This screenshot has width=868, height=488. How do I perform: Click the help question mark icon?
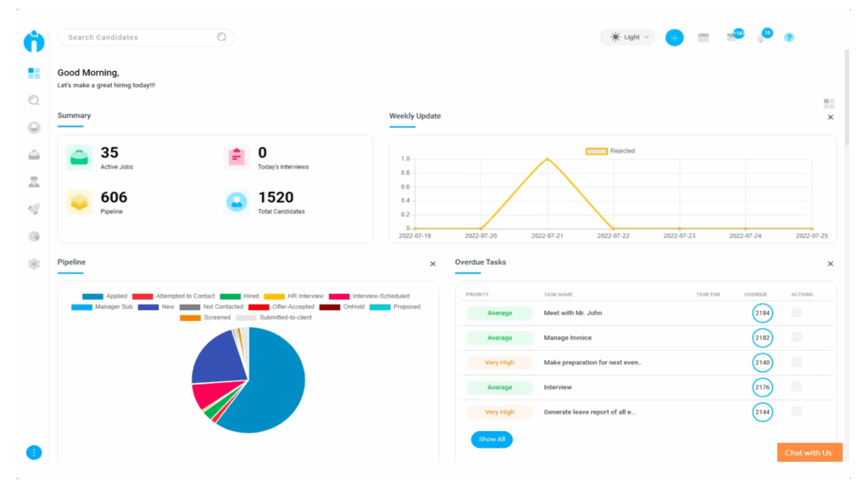[x=789, y=37]
